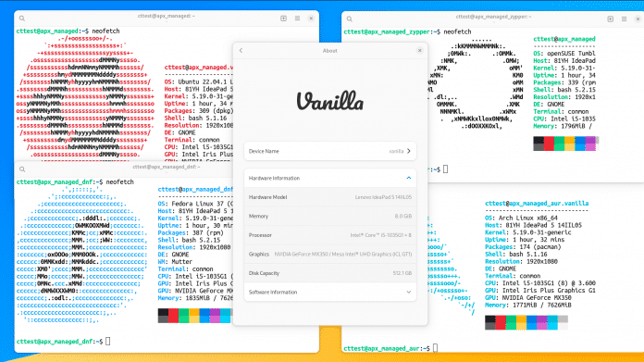Click green color block in aur terminal
644x362 pixels.
pyautogui.click(x=511, y=322)
